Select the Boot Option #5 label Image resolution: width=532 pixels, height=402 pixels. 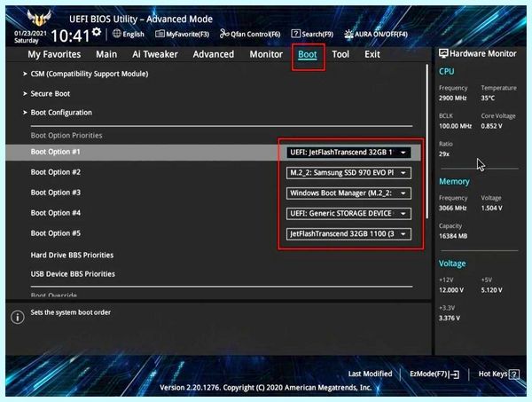[56, 233]
